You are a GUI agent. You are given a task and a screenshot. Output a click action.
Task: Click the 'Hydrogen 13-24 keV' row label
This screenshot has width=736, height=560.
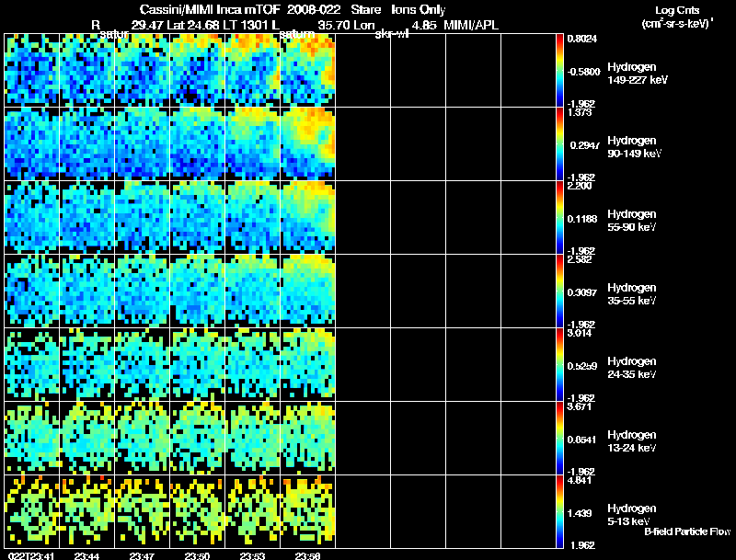632,441
